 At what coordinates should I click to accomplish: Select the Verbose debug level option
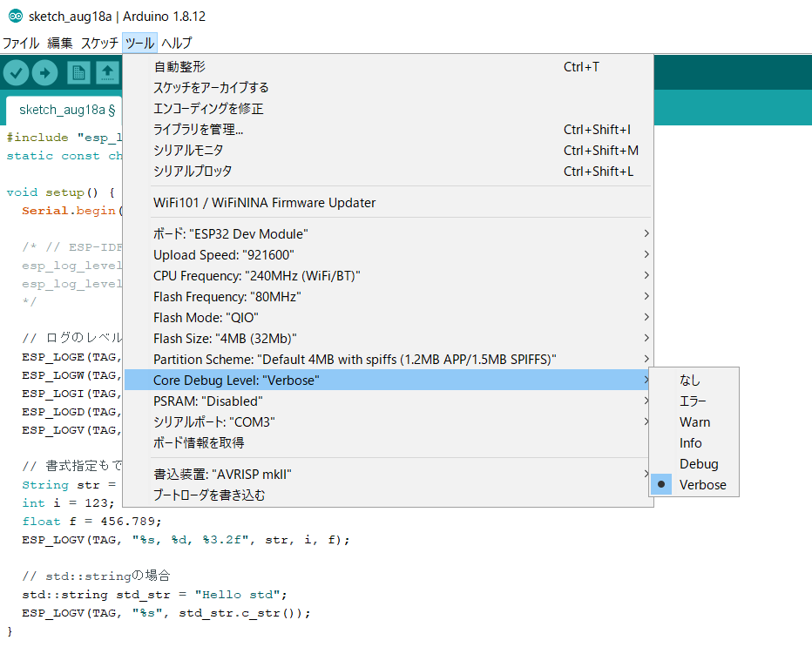(x=702, y=485)
